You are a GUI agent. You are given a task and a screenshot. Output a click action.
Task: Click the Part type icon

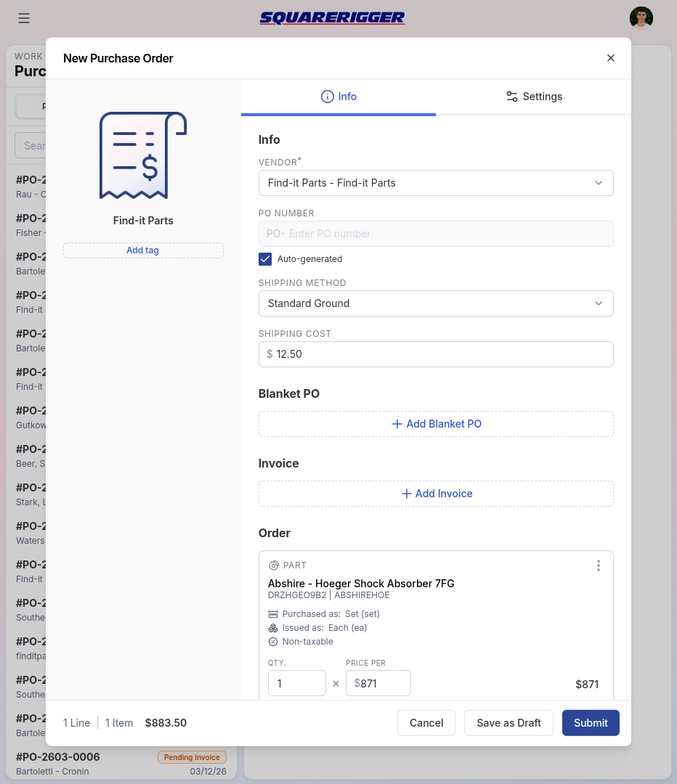pos(274,565)
